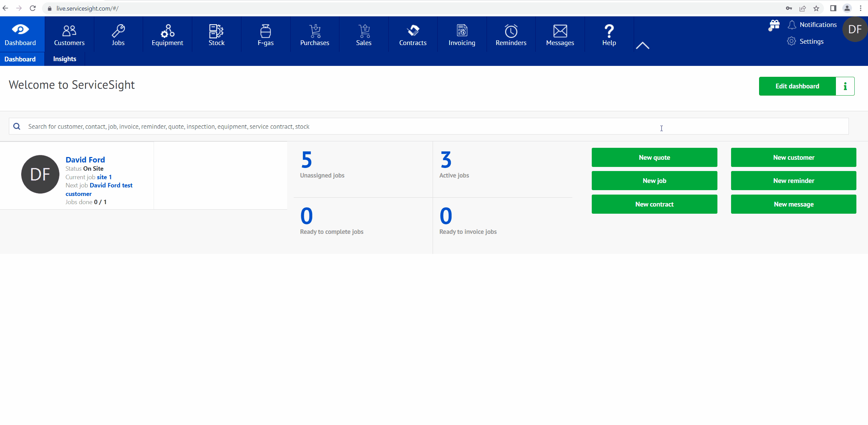Go to Purchases cart icon
This screenshot has height=425, width=868.
click(315, 31)
